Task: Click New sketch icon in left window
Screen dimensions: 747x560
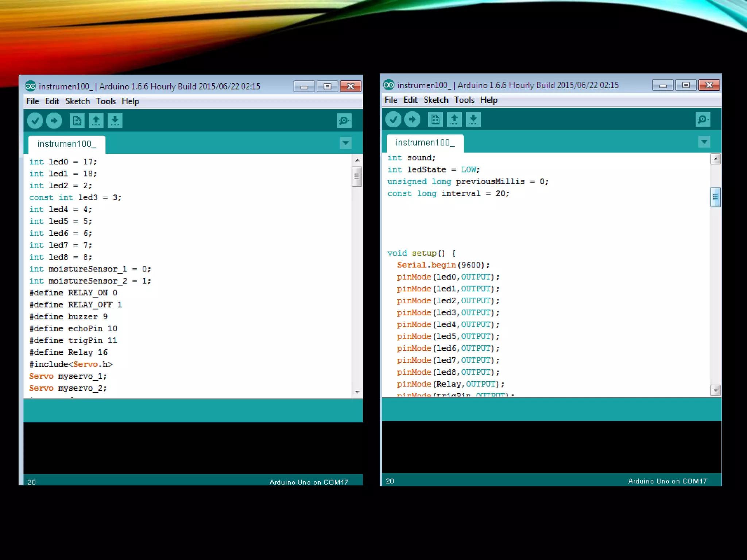Action: (77, 121)
